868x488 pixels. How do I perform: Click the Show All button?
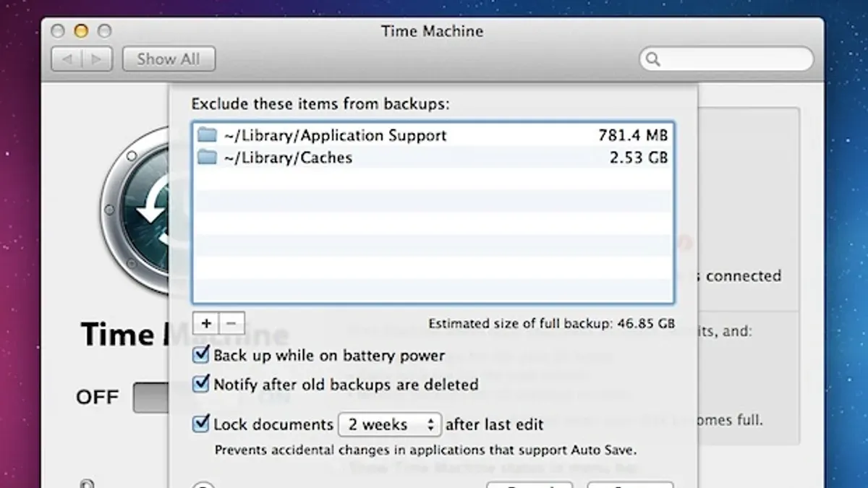(x=169, y=59)
